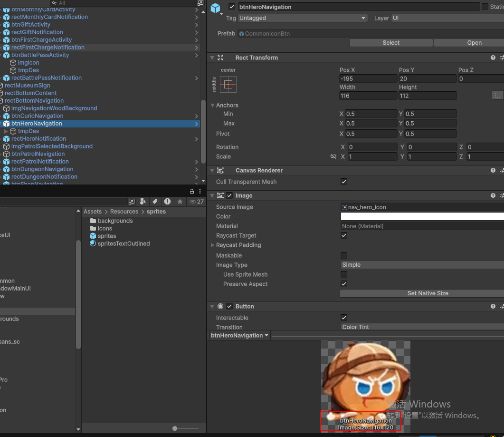Click the Image component help icon

click(x=493, y=195)
